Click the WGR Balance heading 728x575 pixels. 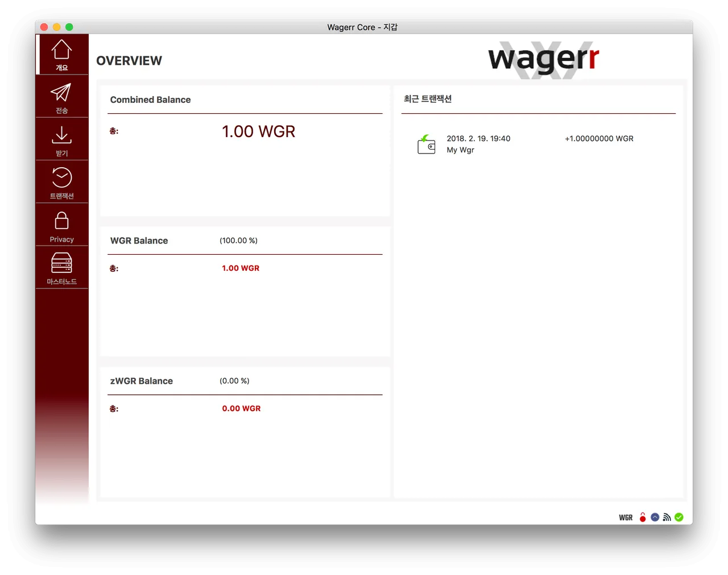click(x=139, y=241)
